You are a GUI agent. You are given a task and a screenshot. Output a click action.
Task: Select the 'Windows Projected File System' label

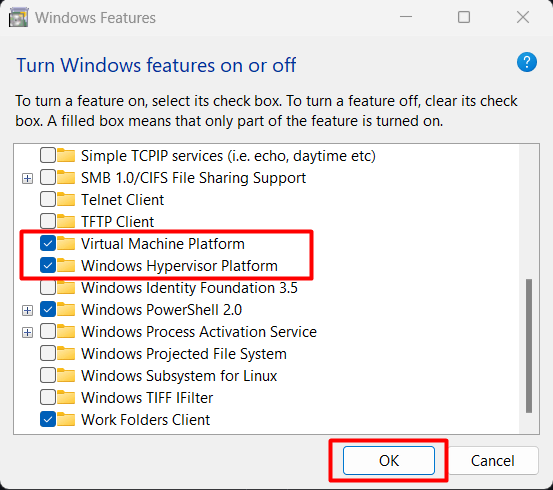point(184,354)
